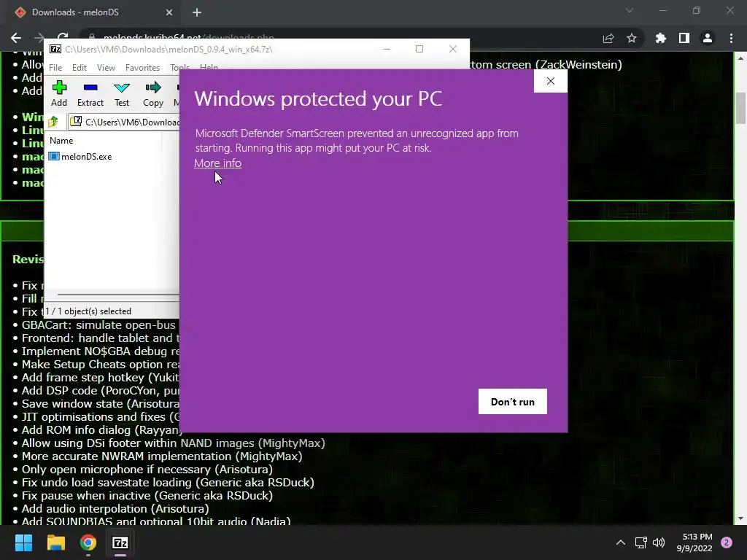Open File Explorer from taskbar
Viewport: 747px width, 560px height.
(55, 542)
